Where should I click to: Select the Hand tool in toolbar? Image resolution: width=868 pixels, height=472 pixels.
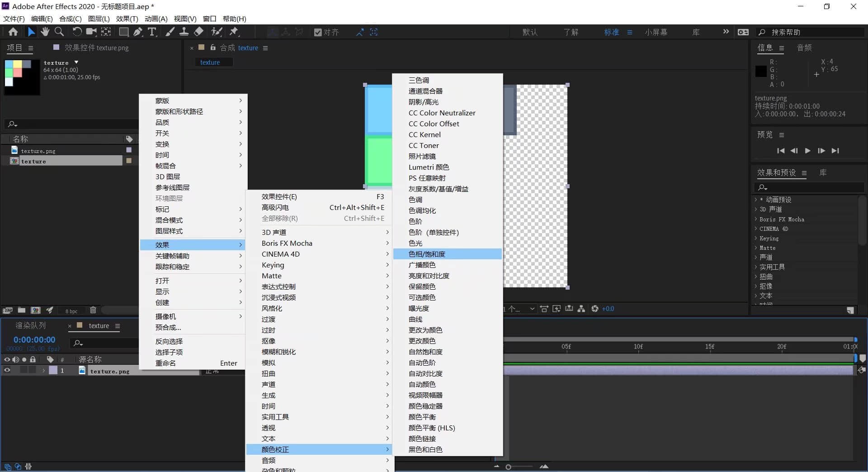(x=45, y=32)
